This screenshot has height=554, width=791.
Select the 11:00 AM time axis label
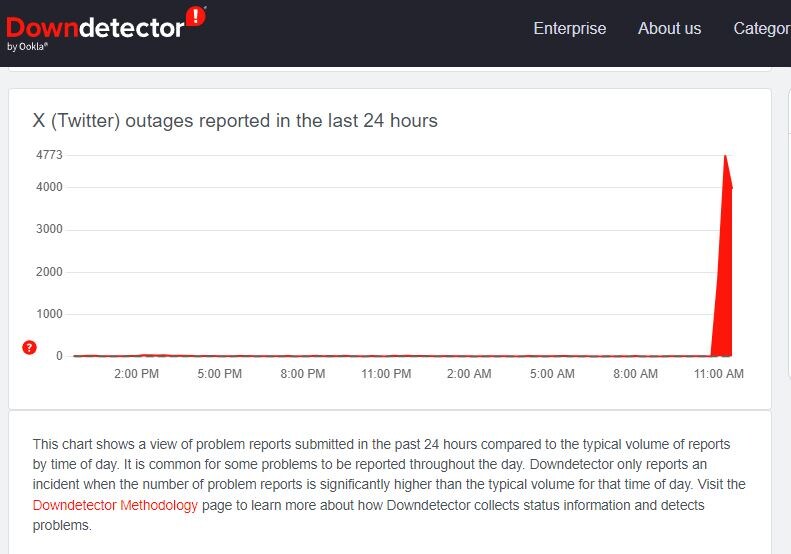pos(719,374)
